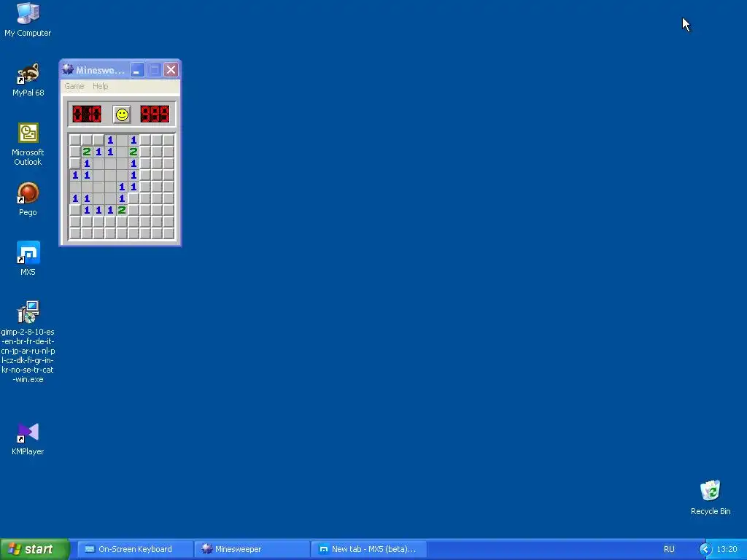Image resolution: width=747 pixels, height=560 pixels.
Task: Click the smiley face new game button
Action: click(122, 114)
